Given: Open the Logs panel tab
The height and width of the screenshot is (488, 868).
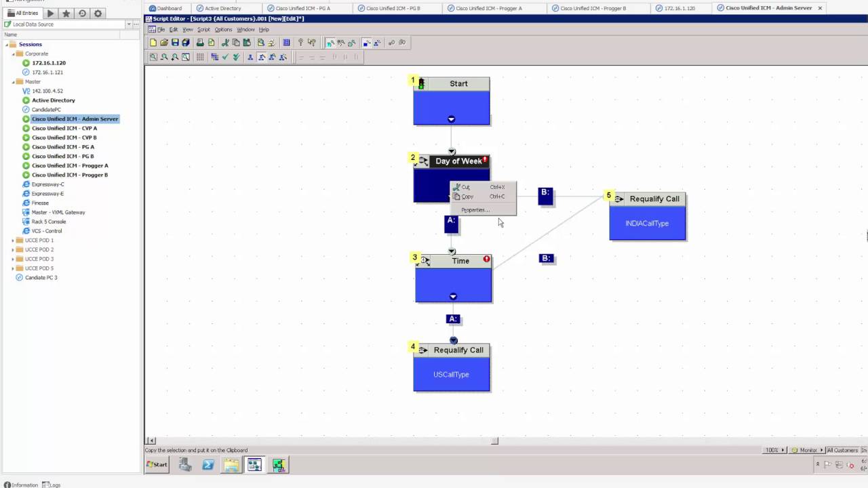Looking at the screenshot, I should [52, 485].
